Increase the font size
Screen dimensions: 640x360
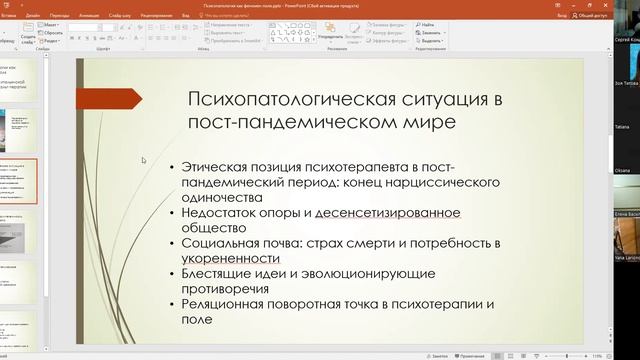point(122,27)
